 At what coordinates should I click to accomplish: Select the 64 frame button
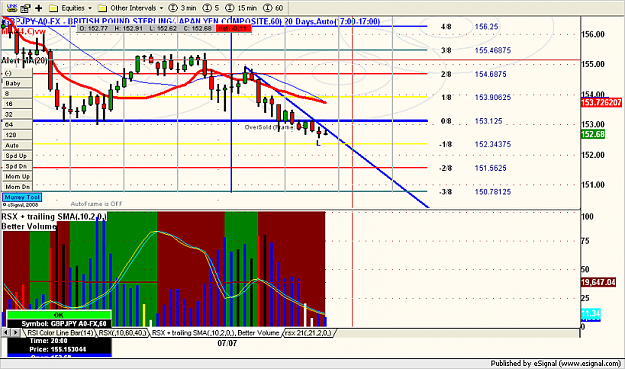coord(17,125)
